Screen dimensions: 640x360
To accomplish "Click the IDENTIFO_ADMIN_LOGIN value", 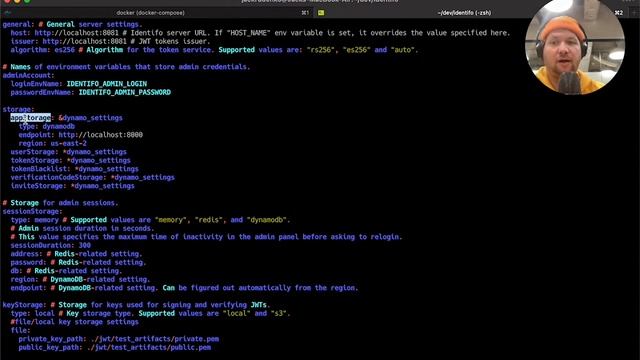I will [x=107, y=84].
